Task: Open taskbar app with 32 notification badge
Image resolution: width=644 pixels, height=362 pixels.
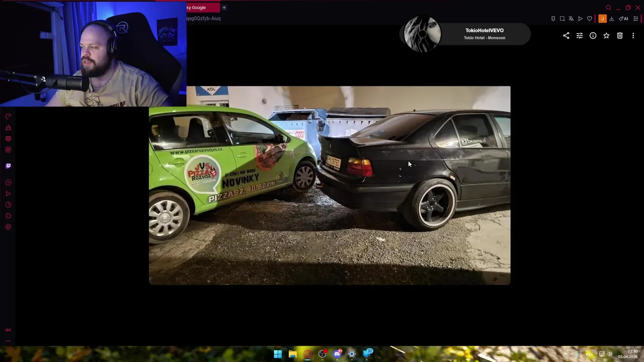Action: pyautogui.click(x=367, y=354)
